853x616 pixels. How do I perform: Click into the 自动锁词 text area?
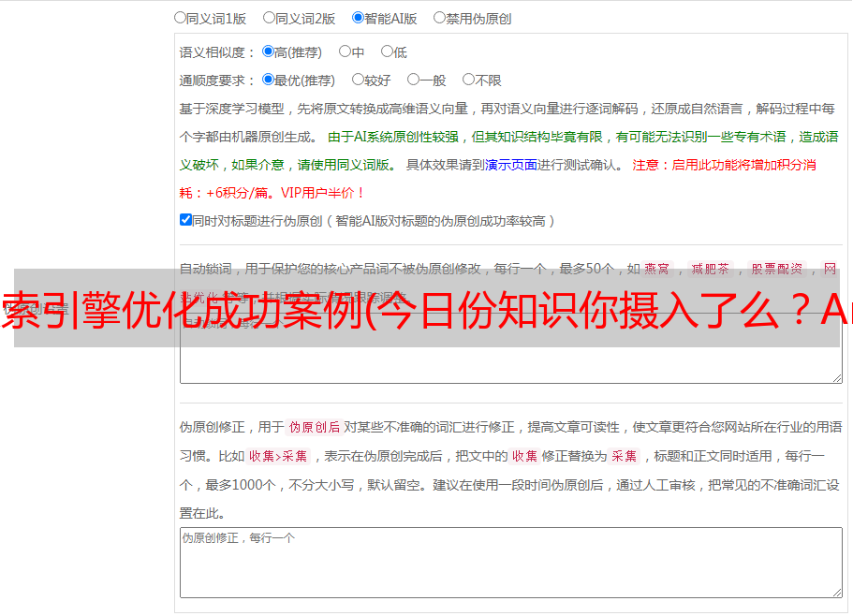click(x=511, y=348)
